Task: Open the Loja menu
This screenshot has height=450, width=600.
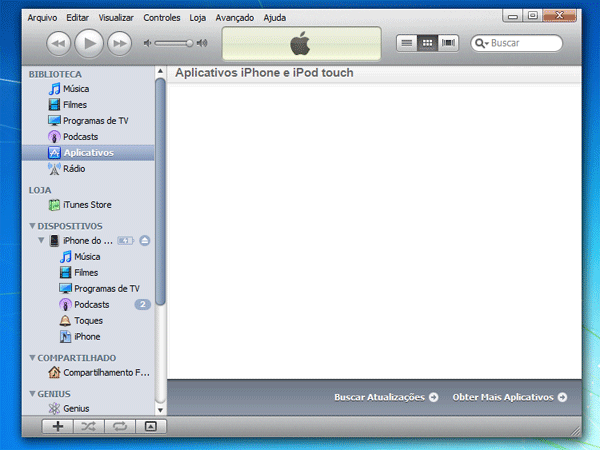Action: 197,18
